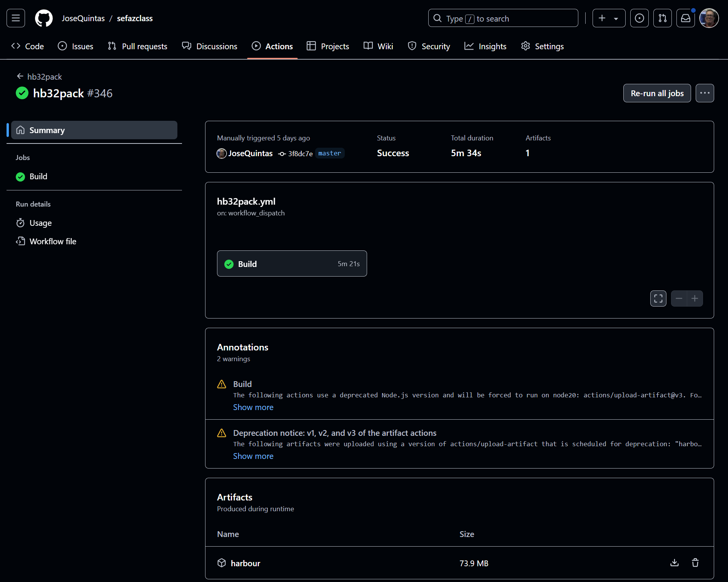
Task: Open the master branch link
Action: pyautogui.click(x=329, y=153)
